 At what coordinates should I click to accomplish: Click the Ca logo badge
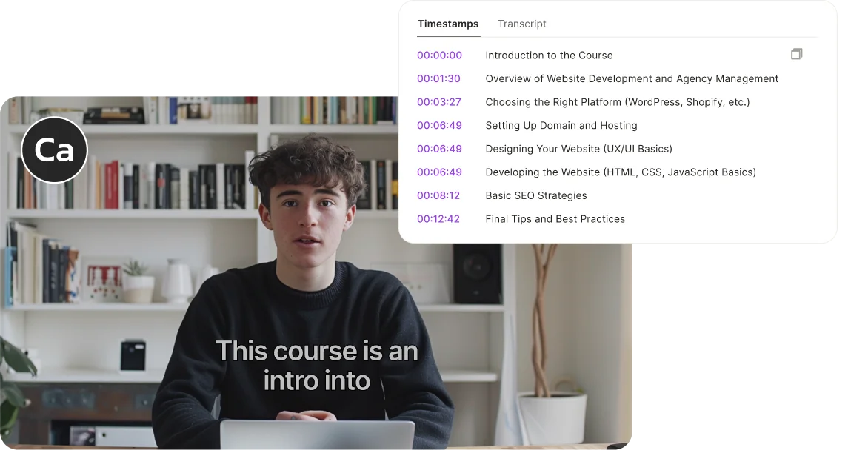coord(54,150)
